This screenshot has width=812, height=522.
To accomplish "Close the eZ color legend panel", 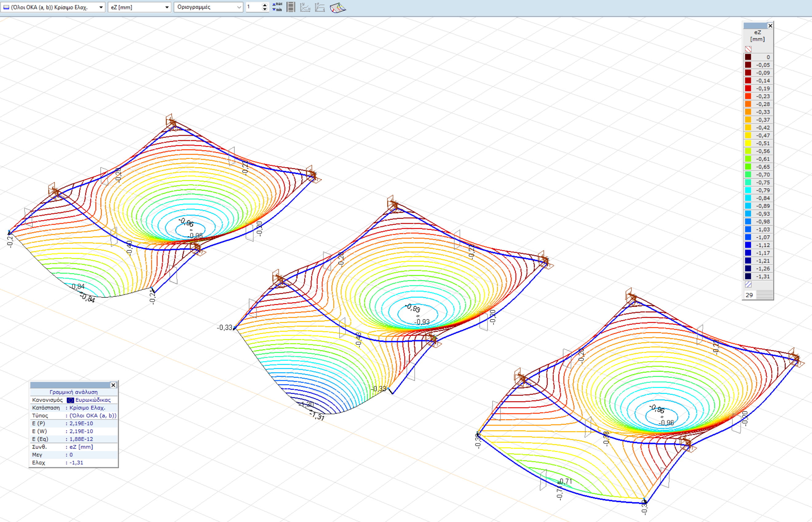I will (x=770, y=26).
